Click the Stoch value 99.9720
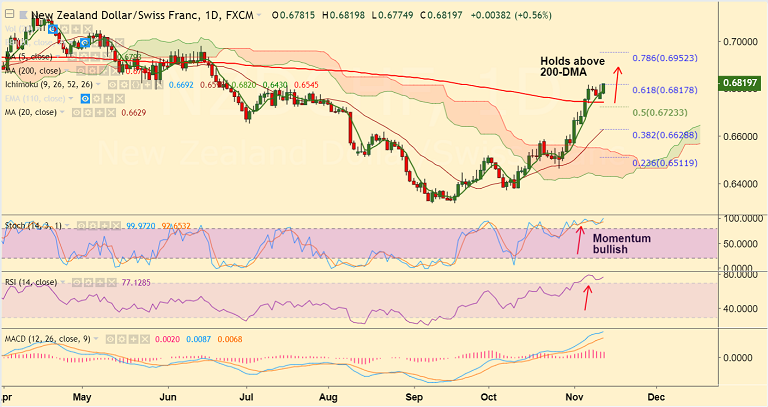The height and width of the screenshot is (407, 768). point(141,226)
